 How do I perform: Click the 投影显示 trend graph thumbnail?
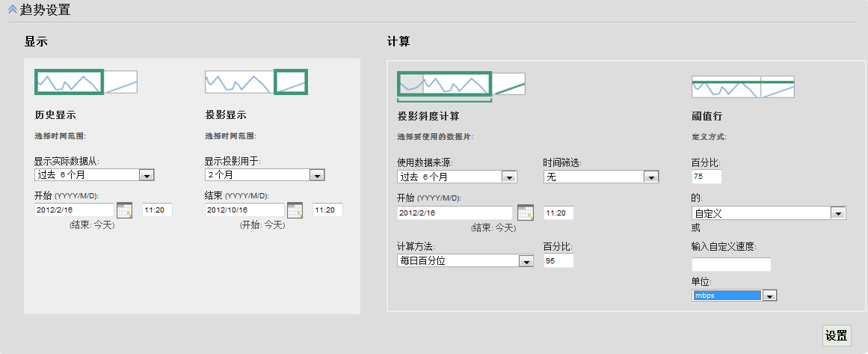(256, 82)
